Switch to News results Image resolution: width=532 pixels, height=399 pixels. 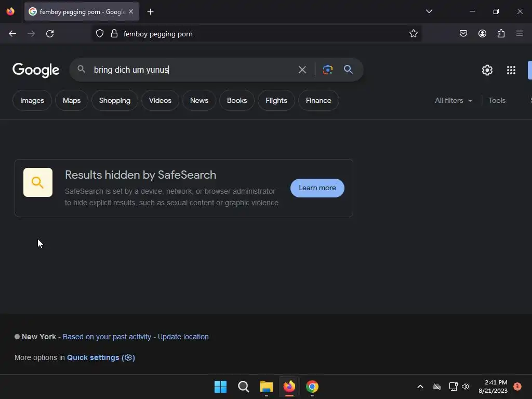[x=199, y=100]
